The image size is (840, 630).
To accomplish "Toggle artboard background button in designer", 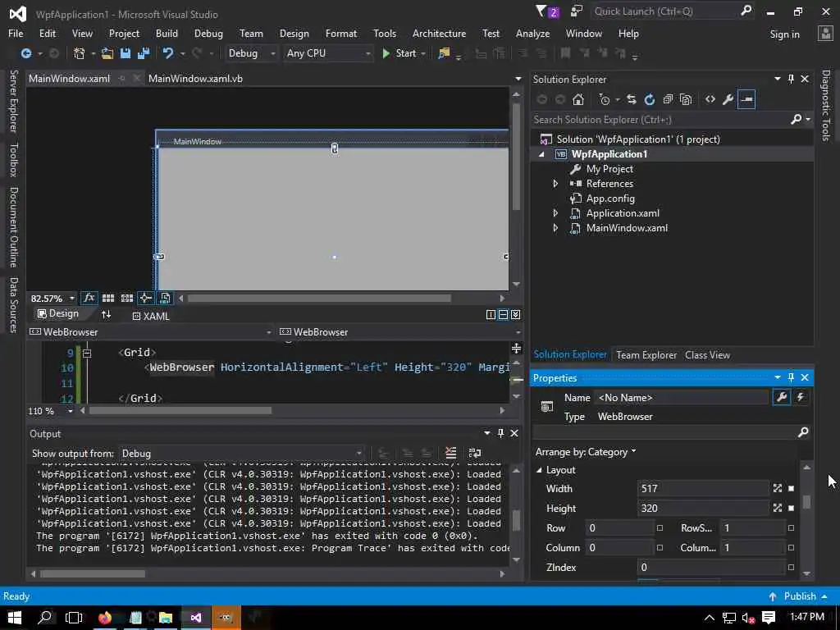I will [165, 298].
